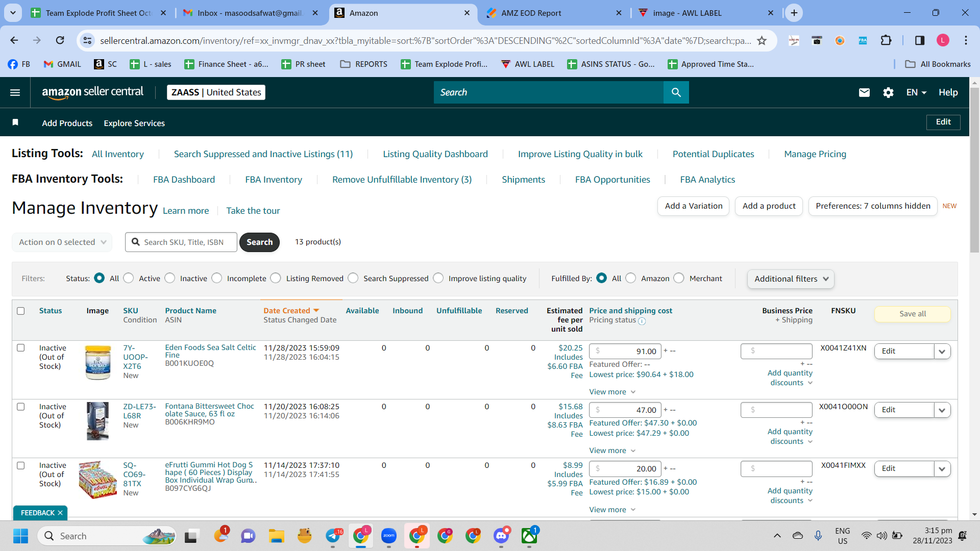Open Edit dropdown arrow for eFrutti row
Viewport: 980px width, 551px height.
tap(942, 468)
